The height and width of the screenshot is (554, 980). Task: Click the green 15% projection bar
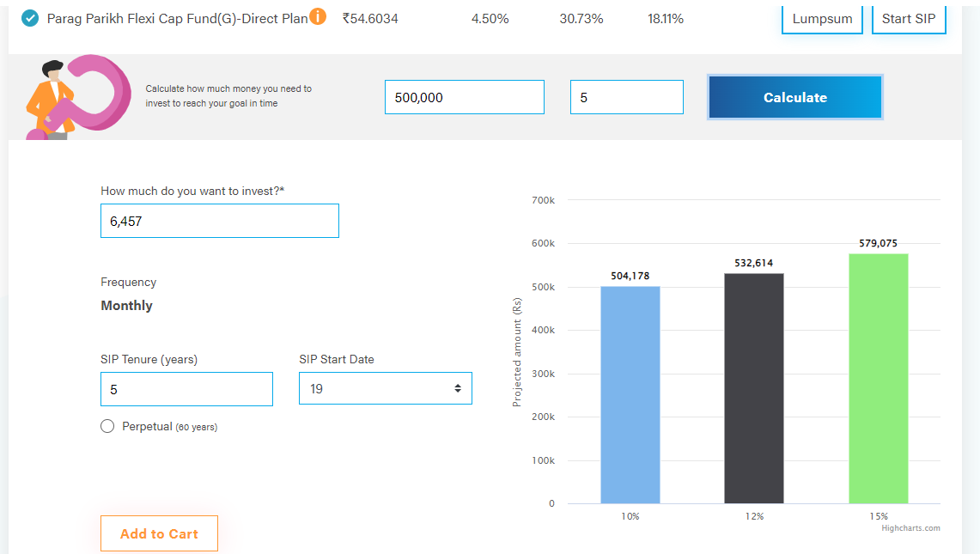click(x=878, y=378)
